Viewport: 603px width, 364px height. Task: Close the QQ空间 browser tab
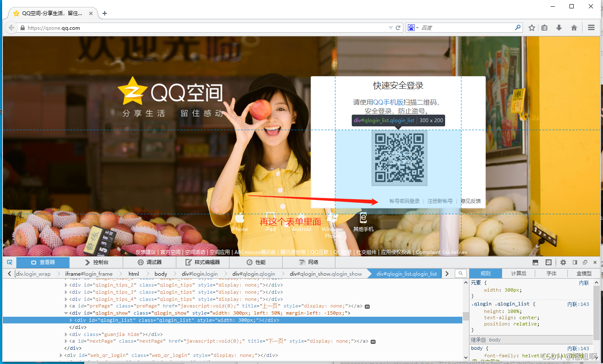[x=91, y=13]
